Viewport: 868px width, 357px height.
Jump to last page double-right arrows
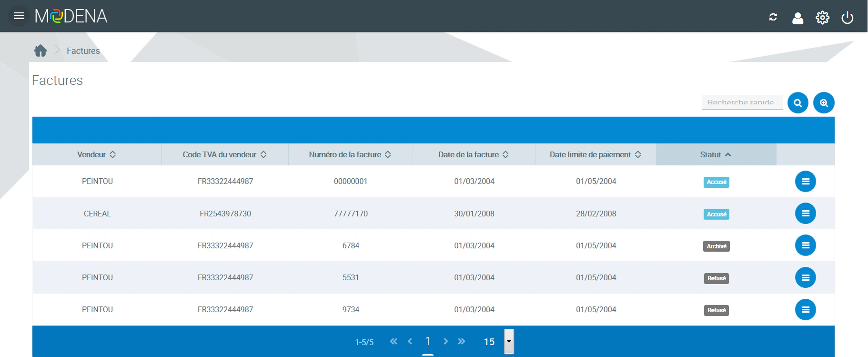coord(461,341)
